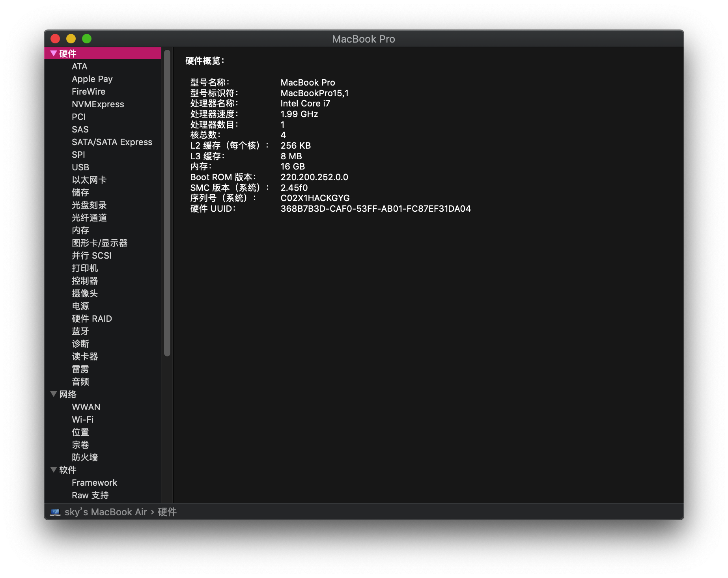Click the laptop icon in the path bar
Viewport: 728px width, 578px height.
coord(55,512)
